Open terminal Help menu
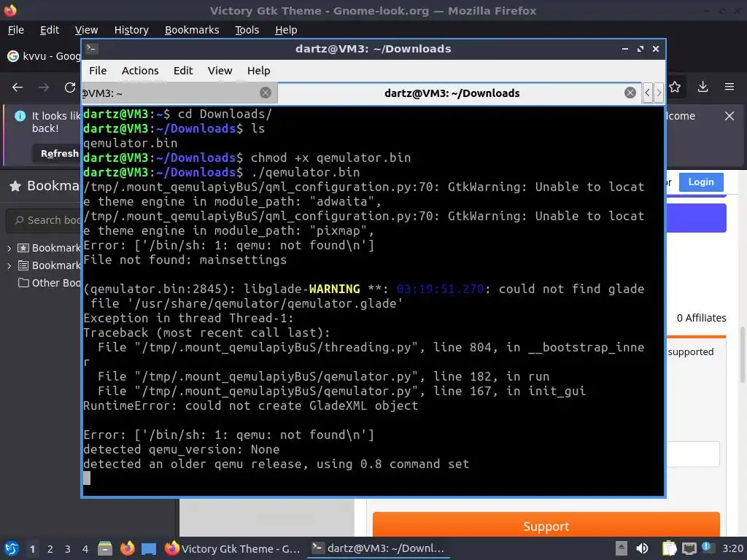Image resolution: width=747 pixels, height=560 pixels. click(x=258, y=71)
